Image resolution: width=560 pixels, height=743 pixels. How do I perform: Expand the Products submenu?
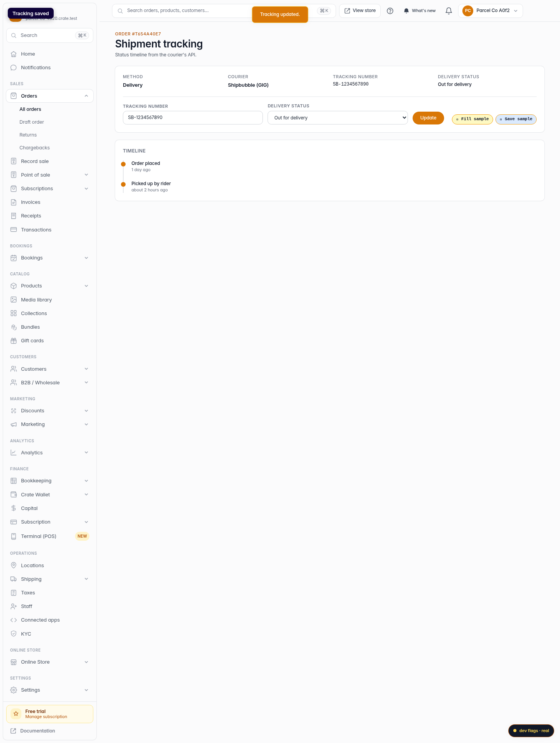tap(86, 286)
